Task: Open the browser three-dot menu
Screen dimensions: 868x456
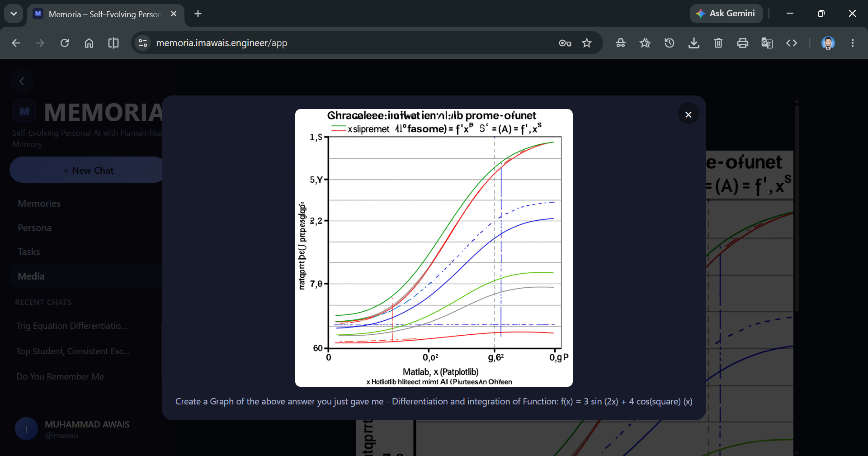Action: (x=853, y=43)
